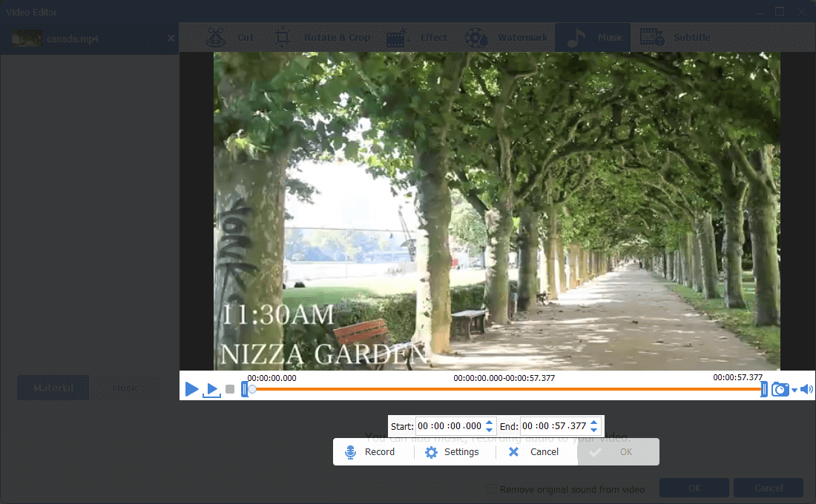Switch to the Material tab
816x504 pixels.
53,388
